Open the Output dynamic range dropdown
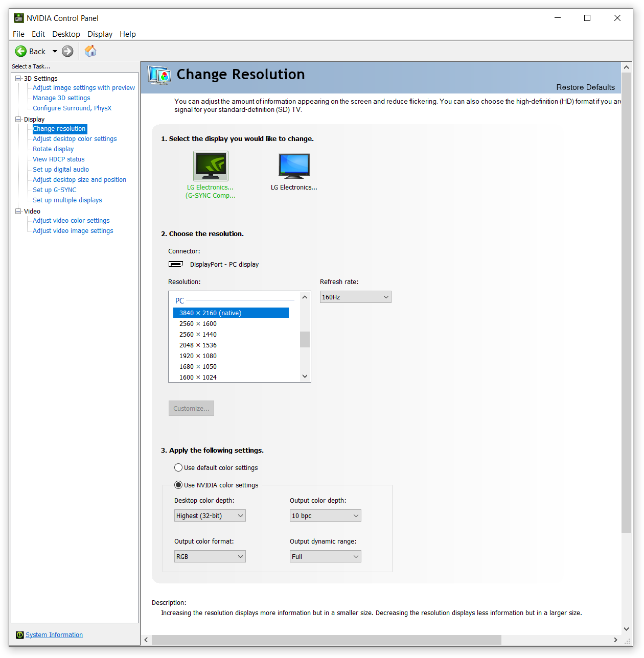Viewport: 644px width, 658px height. 326,556
